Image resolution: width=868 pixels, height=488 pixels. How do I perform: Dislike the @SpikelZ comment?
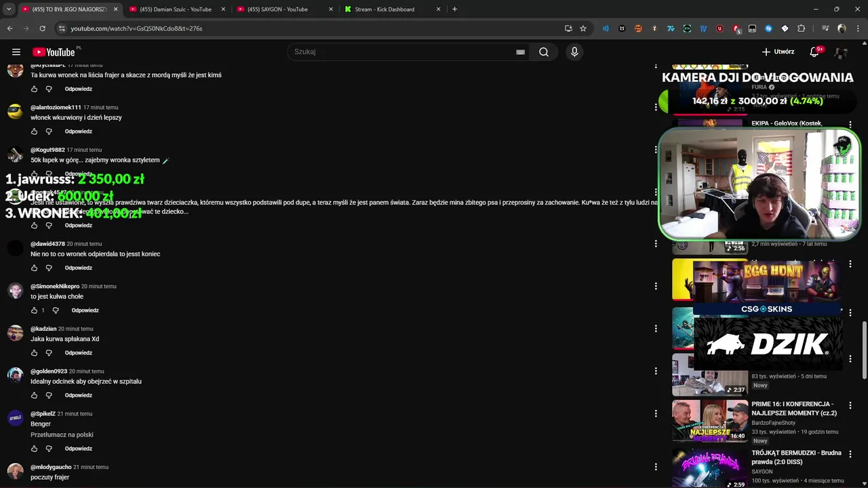point(49,449)
